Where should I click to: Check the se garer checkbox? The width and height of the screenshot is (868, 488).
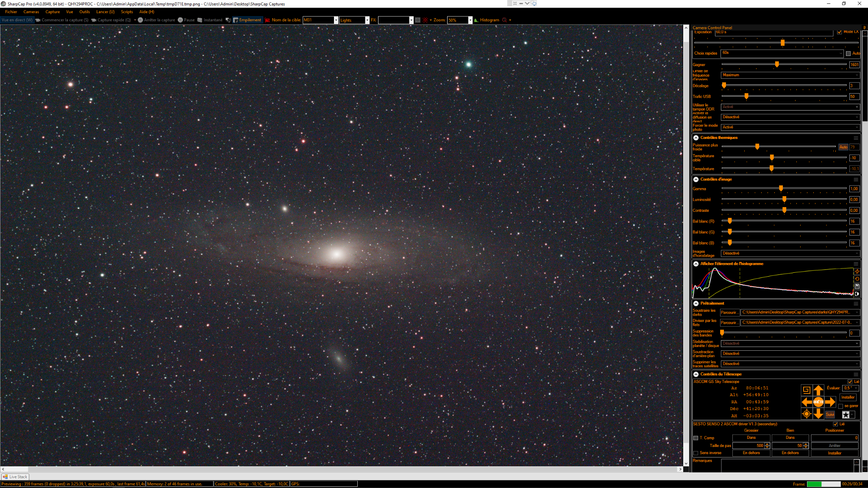[840, 406]
